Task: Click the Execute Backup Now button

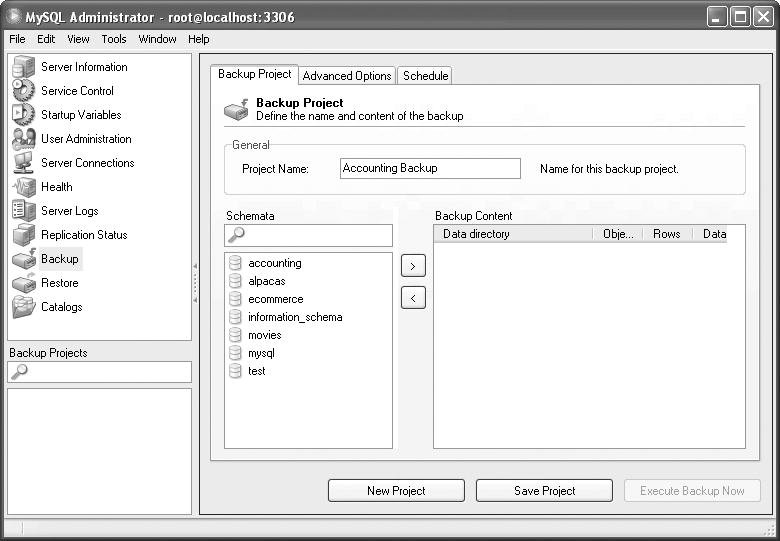Action: (x=692, y=491)
